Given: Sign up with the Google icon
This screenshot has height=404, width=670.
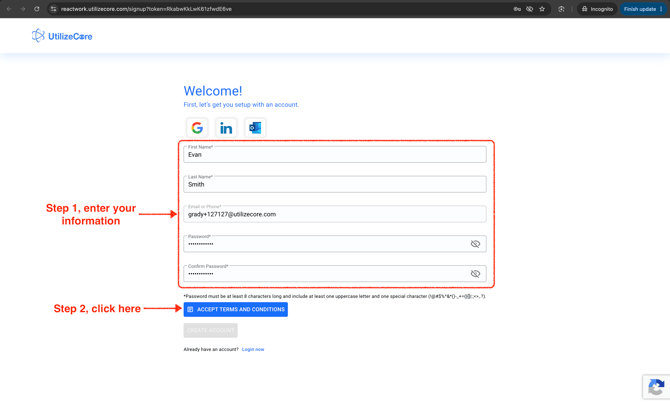Looking at the screenshot, I should (197, 127).
